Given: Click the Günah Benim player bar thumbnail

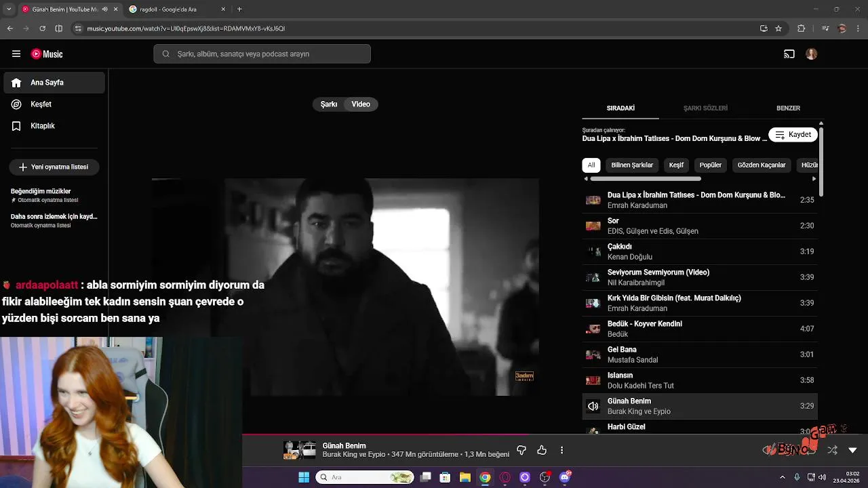Looking at the screenshot, I should (300, 450).
